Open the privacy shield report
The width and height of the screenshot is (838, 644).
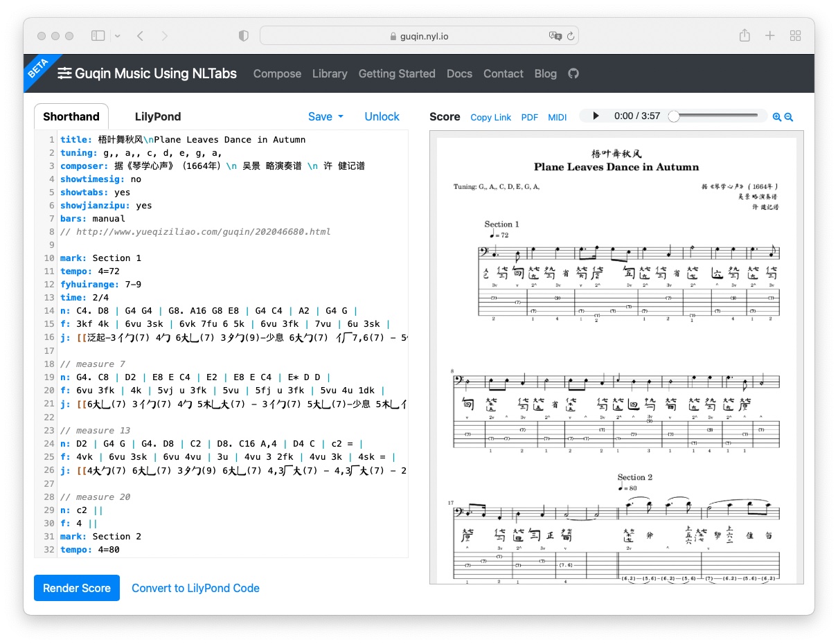[x=243, y=35]
